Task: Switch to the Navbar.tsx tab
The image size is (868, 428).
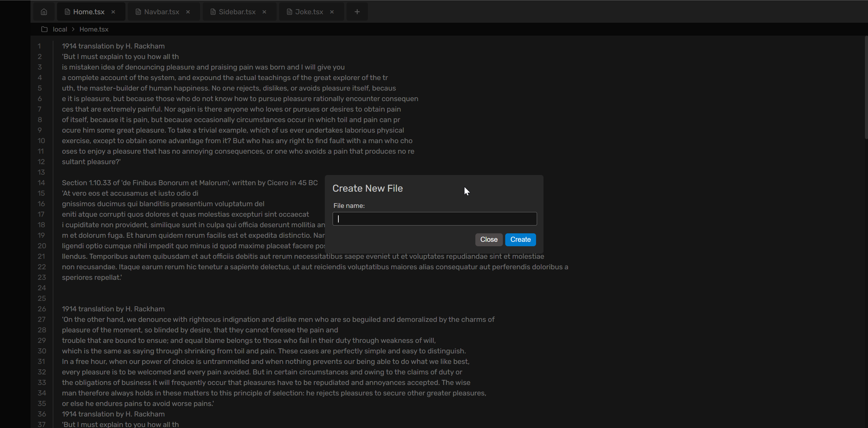Action: pos(162,12)
